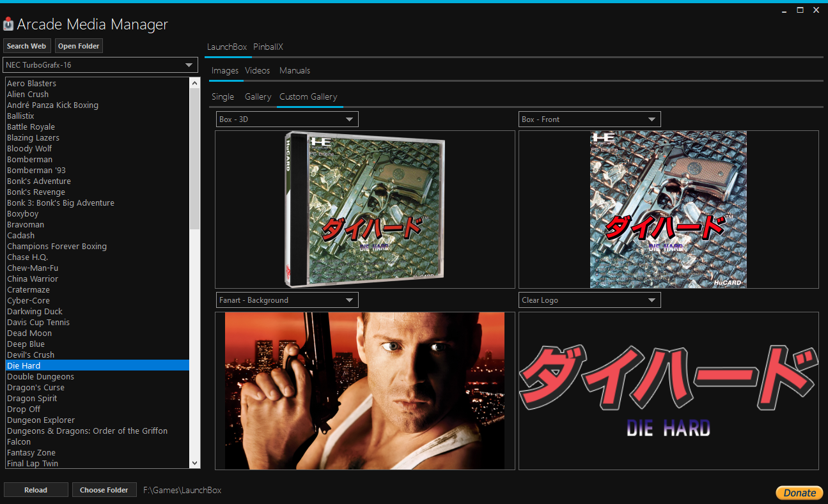
Task: Open the Videos tab
Action: coord(258,71)
